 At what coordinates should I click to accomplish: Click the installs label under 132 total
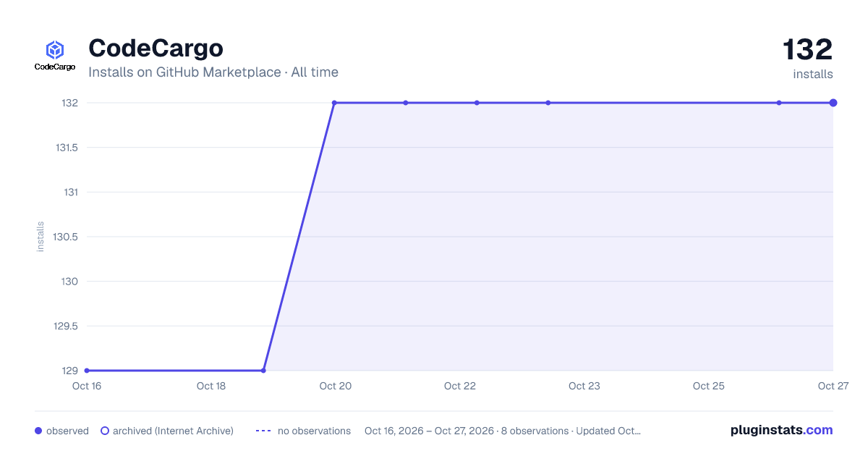coord(813,75)
